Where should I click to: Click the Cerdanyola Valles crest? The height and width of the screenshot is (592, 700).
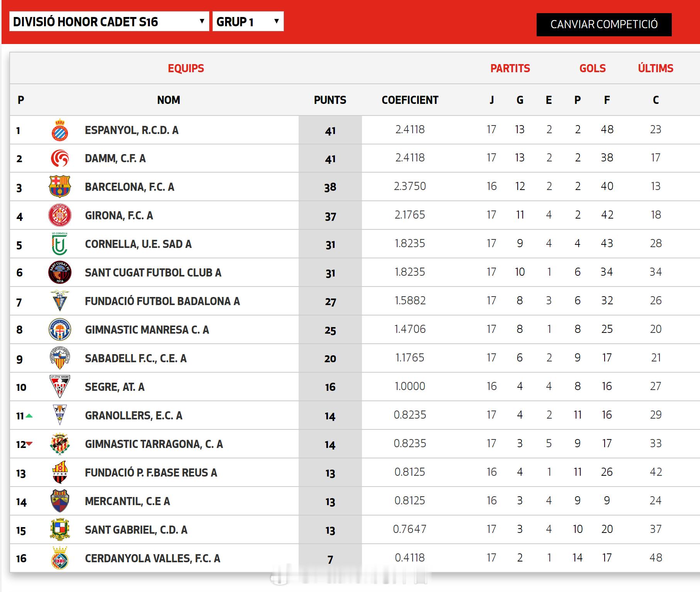(60, 558)
